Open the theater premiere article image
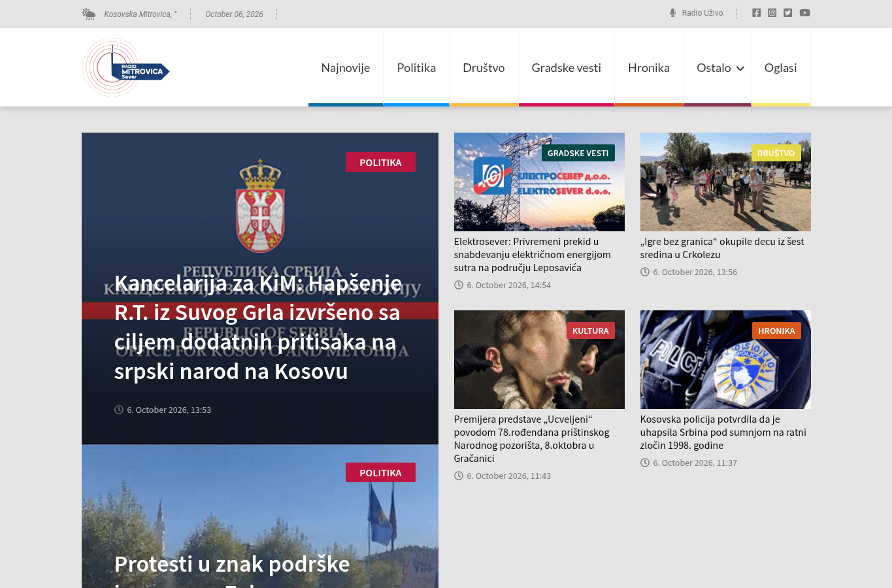 click(539, 359)
